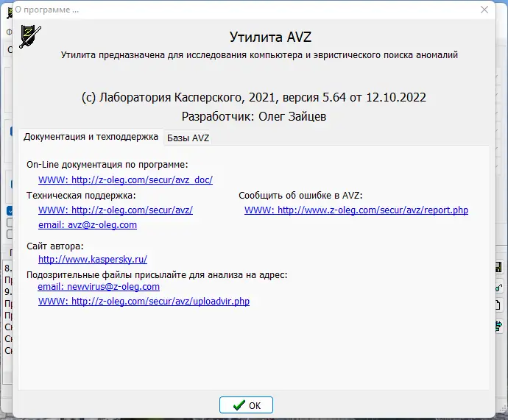Click the glasses icon in main AVZ window
The width and height of the screenshot is (508, 420).
tap(499, 287)
